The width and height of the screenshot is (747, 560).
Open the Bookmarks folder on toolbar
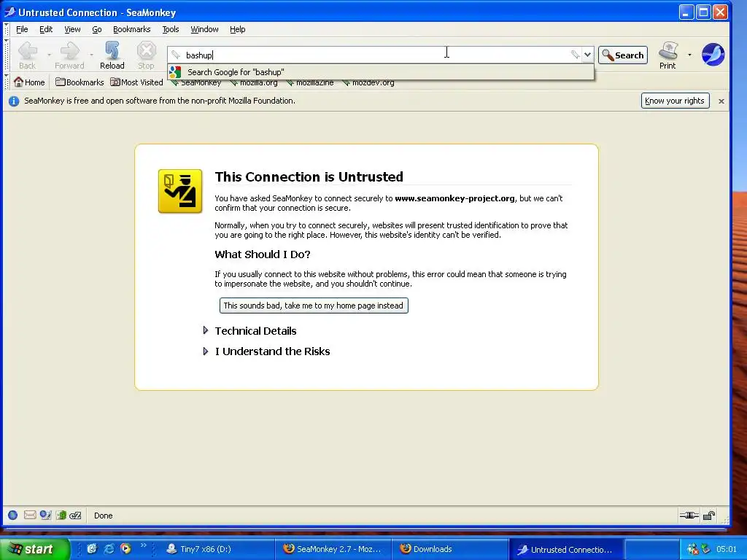click(x=80, y=82)
